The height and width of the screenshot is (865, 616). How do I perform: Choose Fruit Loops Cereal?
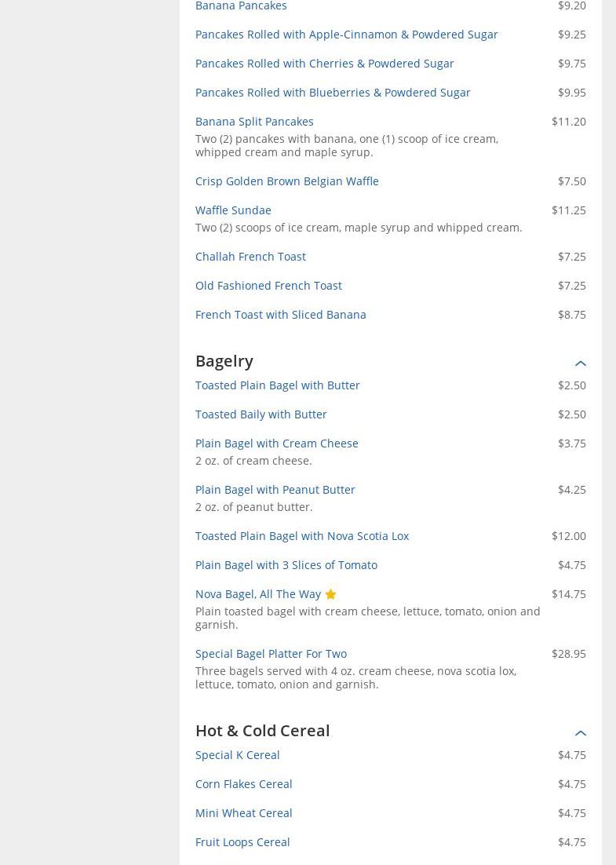click(242, 842)
